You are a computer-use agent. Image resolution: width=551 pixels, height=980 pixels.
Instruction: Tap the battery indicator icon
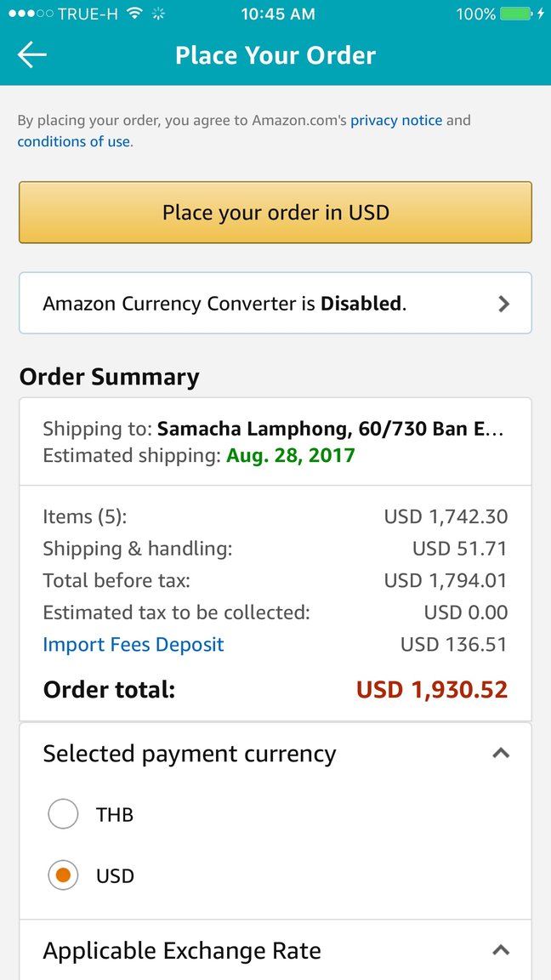(517, 14)
